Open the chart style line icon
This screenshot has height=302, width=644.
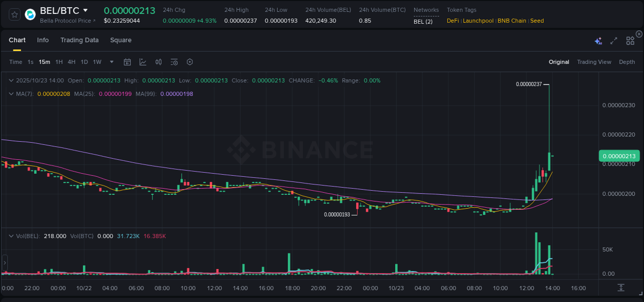[x=143, y=62]
